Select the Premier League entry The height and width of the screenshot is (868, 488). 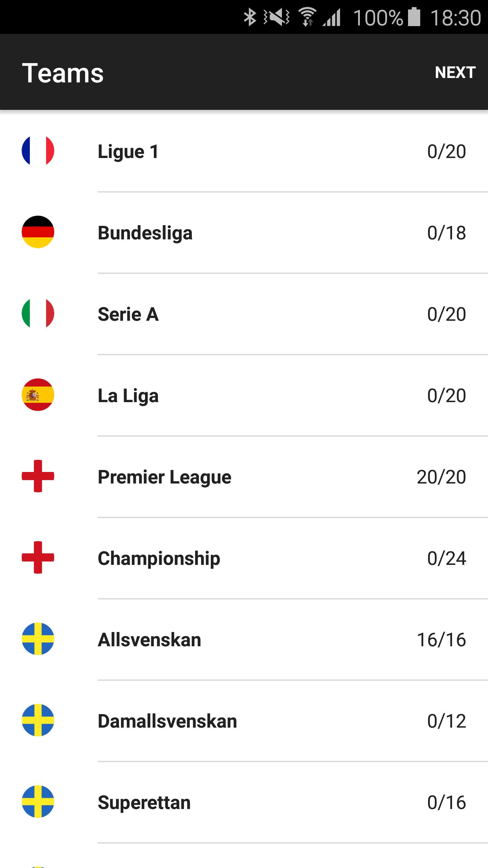[164, 477]
